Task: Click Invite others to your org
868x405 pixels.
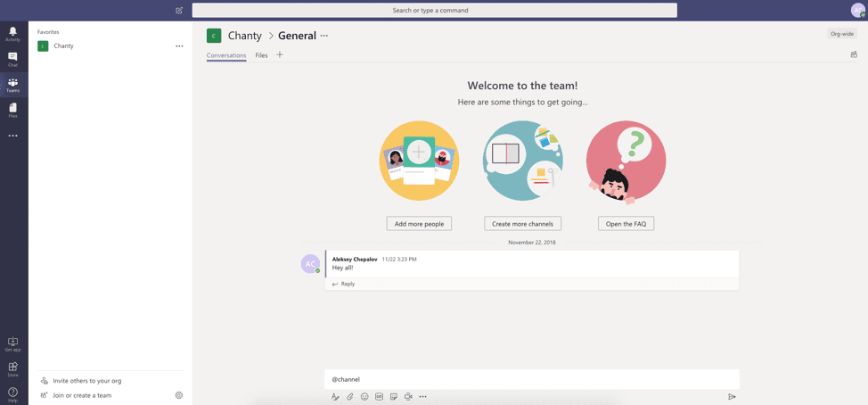Action: coord(81,381)
